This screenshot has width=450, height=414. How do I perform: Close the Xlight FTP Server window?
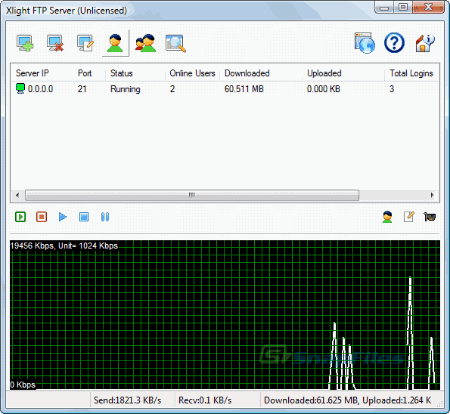pyautogui.click(x=428, y=7)
